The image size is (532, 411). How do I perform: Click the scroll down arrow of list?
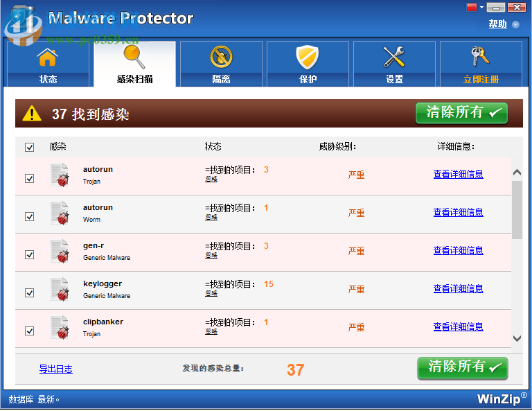[x=517, y=338]
